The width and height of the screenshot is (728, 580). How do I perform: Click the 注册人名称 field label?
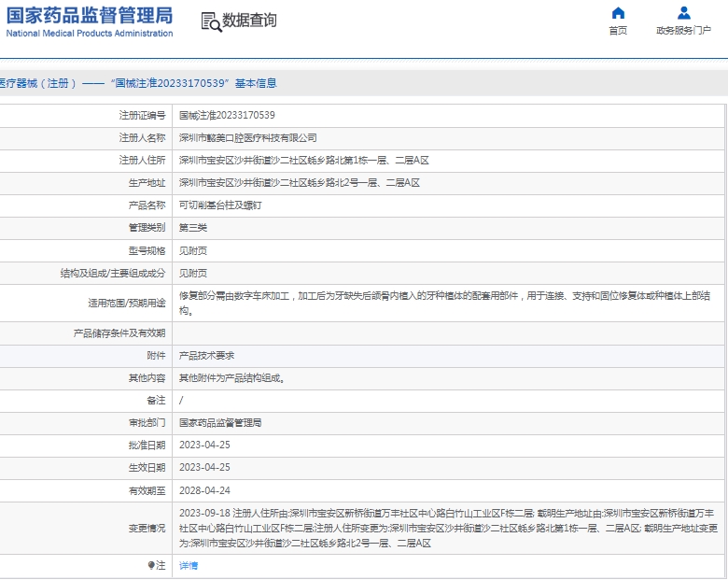coord(142,138)
